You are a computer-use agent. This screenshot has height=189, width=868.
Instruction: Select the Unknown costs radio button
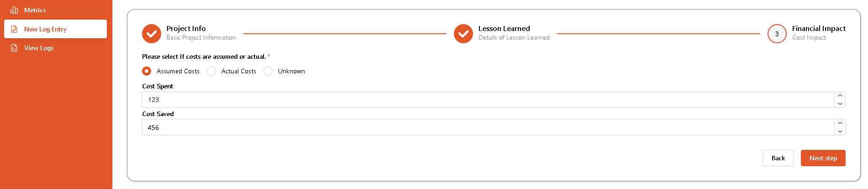(x=268, y=71)
